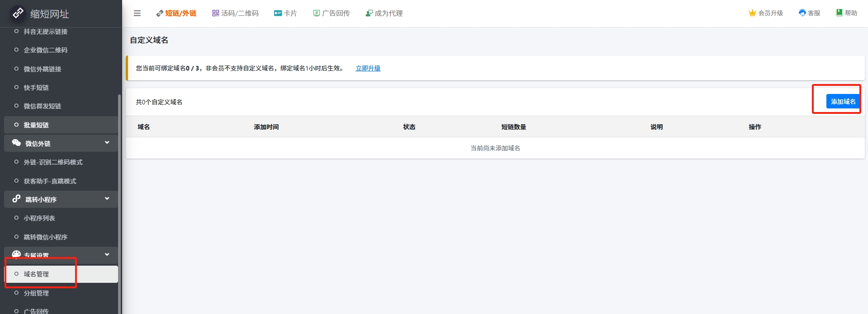Image resolution: width=868 pixels, height=314 pixels.
Task: Open 成为代理 in top navigation
Action: (x=384, y=14)
